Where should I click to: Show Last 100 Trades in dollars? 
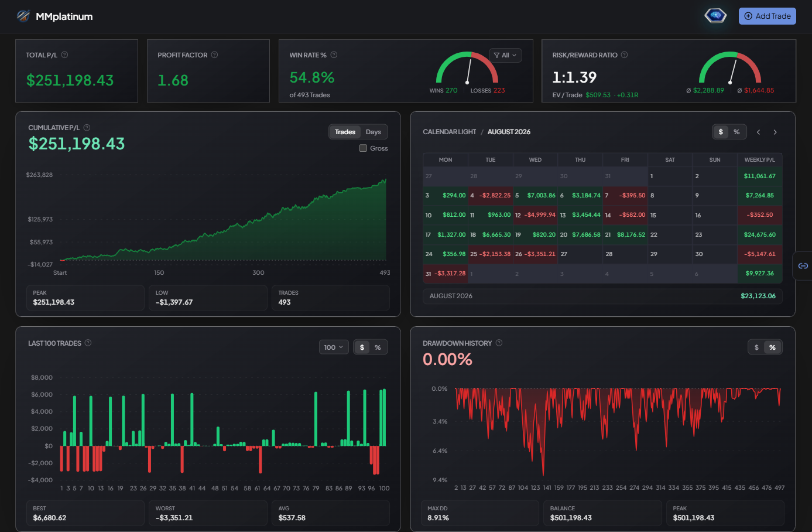(x=362, y=347)
